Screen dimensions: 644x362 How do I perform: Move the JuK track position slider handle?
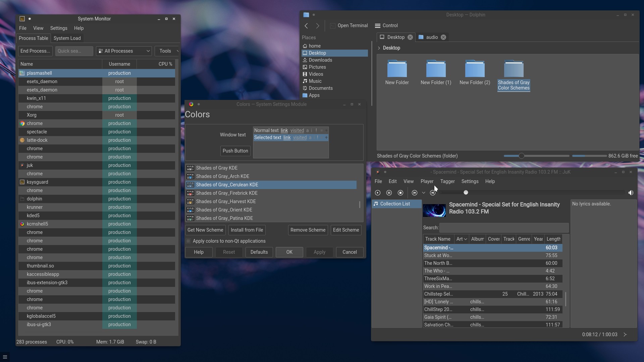[x=466, y=192]
